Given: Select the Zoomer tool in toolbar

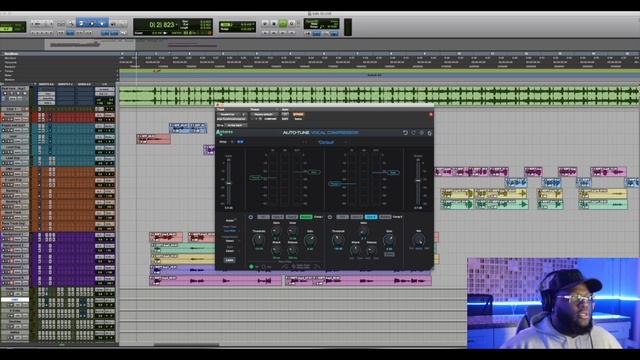Looking at the screenshot, I should [71, 23].
